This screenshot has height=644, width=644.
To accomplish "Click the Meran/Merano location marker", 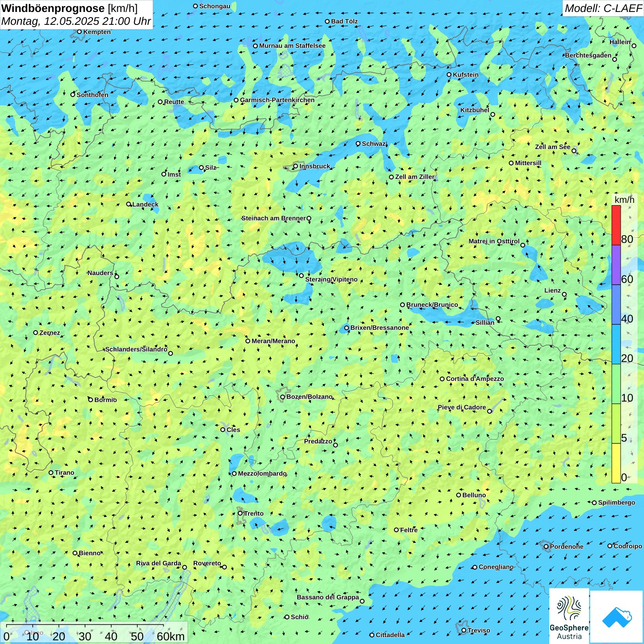I will click(x=248, y=341).
